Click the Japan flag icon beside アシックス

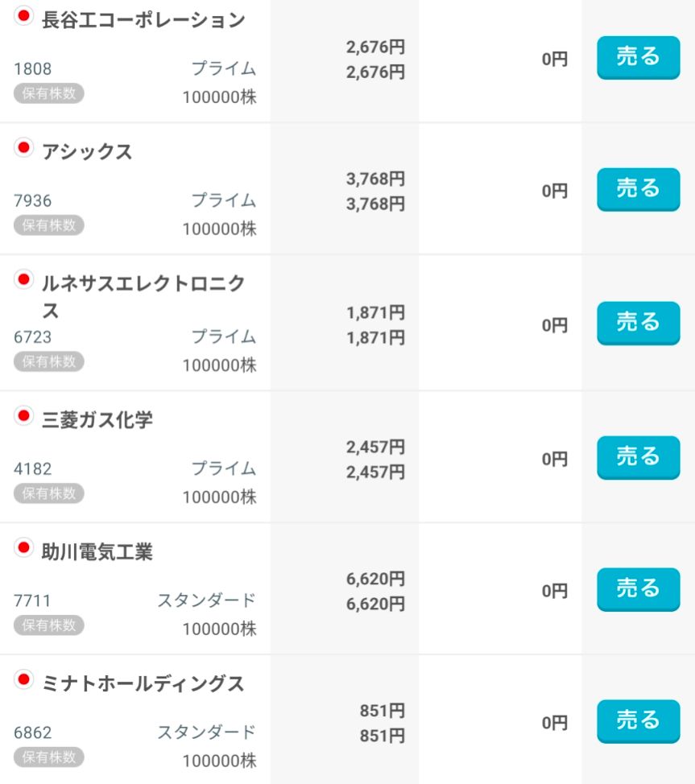(x=23, y=147)
